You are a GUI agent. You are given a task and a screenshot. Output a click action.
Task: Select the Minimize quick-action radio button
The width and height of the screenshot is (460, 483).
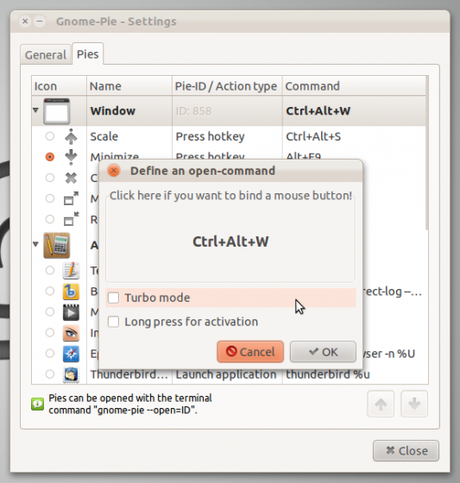(x=50, y=157)
